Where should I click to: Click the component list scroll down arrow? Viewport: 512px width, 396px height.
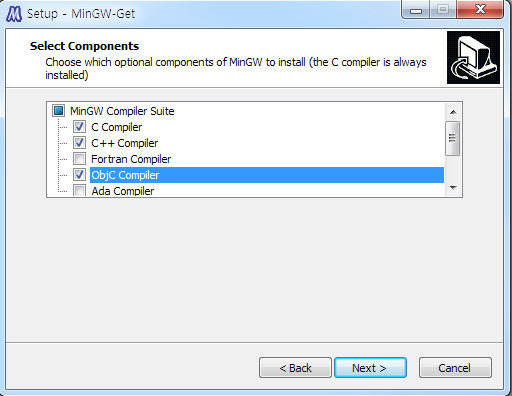pyautogui.click(x=453, y=188)
